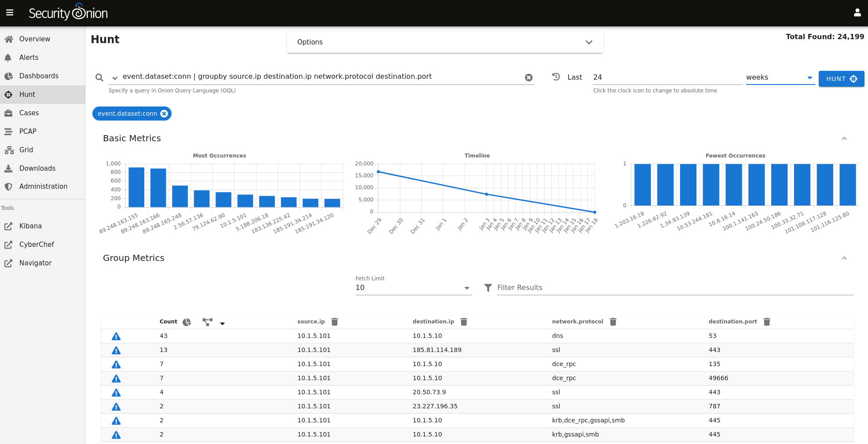Collapse the Group Metrics section
This screenshot has width=868, height=444.
coord(844,258)
